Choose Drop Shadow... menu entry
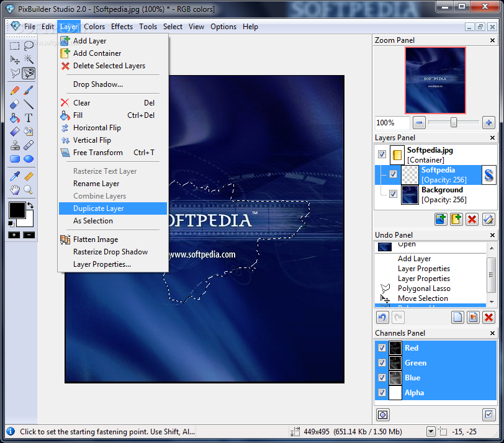 pyautogui.click(x=113, y=84)
